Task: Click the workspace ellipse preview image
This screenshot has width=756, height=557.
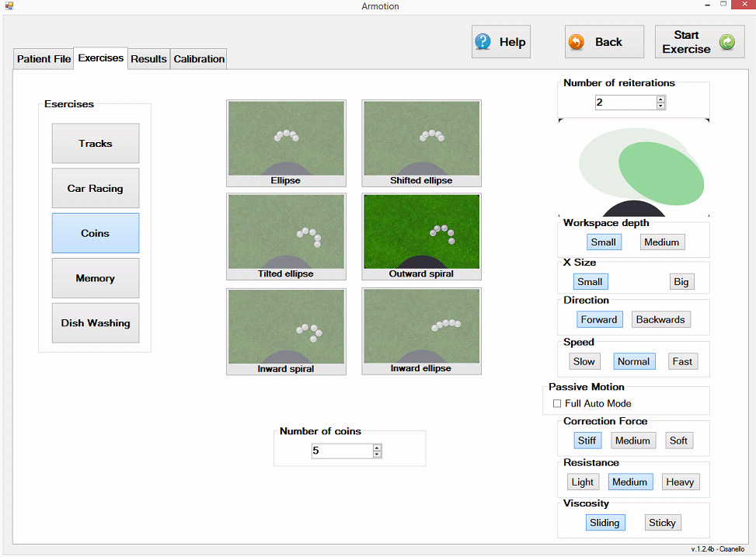Action: tap(634, 169)
